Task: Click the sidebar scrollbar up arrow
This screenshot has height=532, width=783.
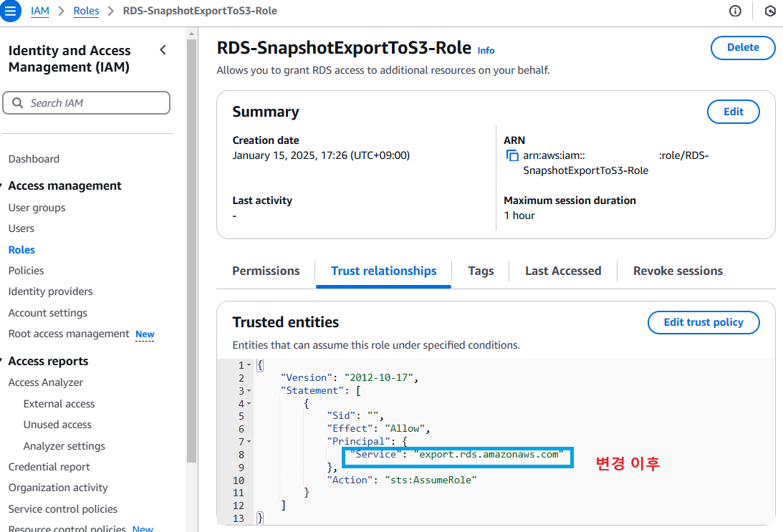Action: click(191, 34)
